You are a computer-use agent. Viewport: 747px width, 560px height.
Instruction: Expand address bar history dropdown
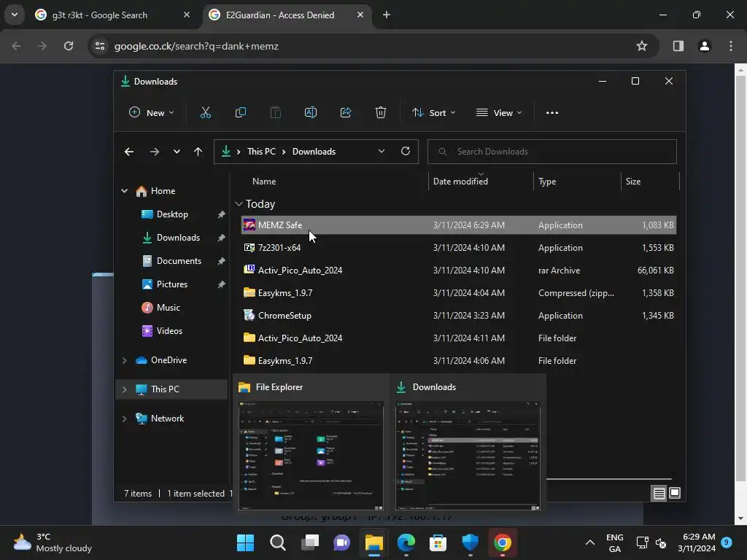click(x=381, y=151)
